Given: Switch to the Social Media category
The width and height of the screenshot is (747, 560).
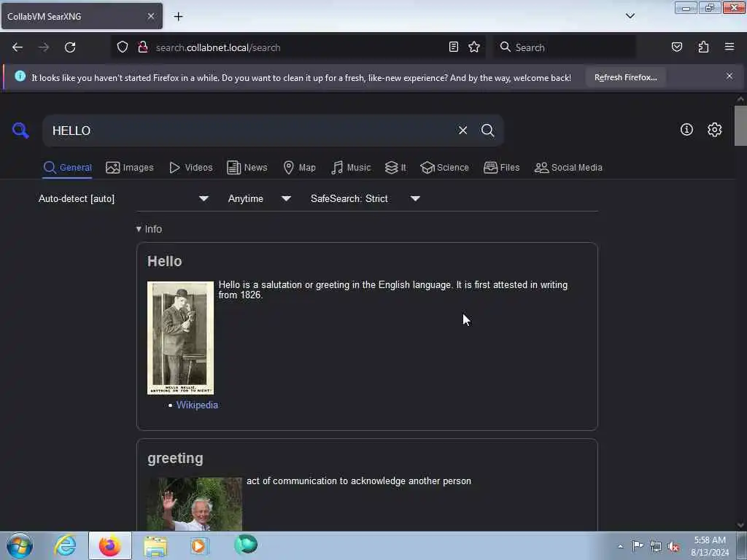Looking at the screenshot, I should tap(568, 168).
